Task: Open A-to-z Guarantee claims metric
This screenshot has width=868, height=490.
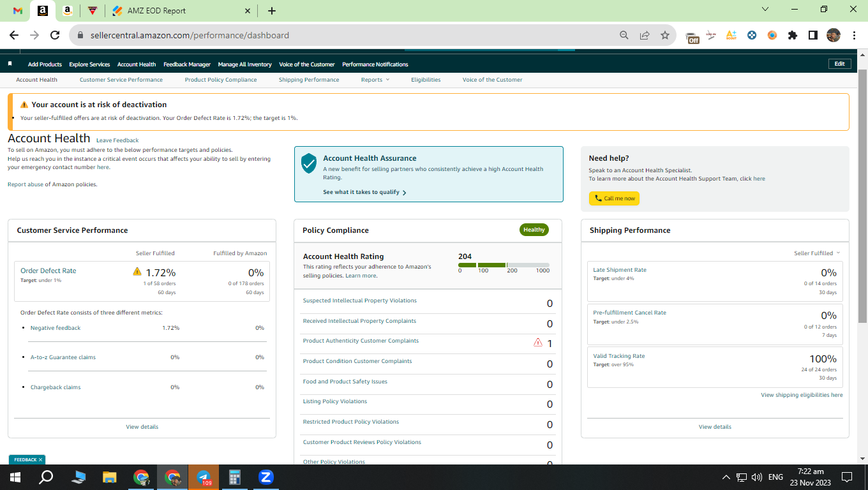Action: [x=63, y=357]
